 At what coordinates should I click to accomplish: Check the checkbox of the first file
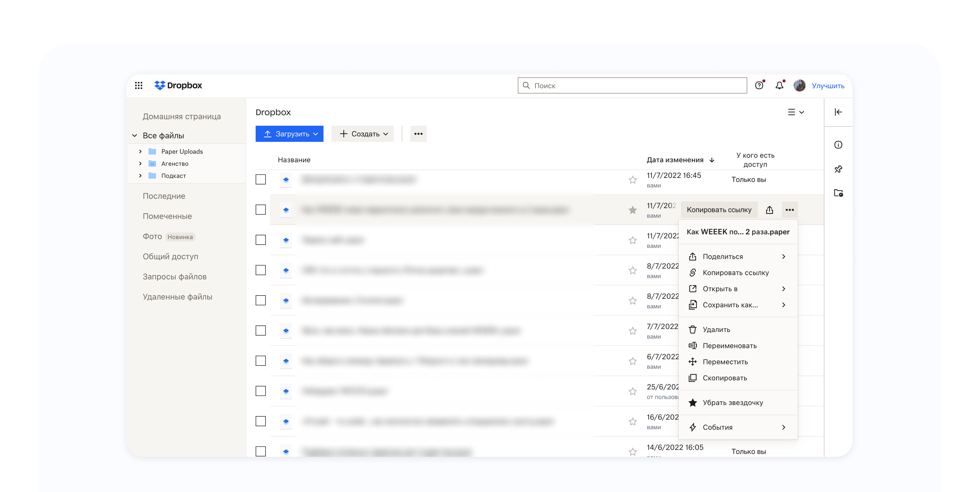(x=261, y=179)
